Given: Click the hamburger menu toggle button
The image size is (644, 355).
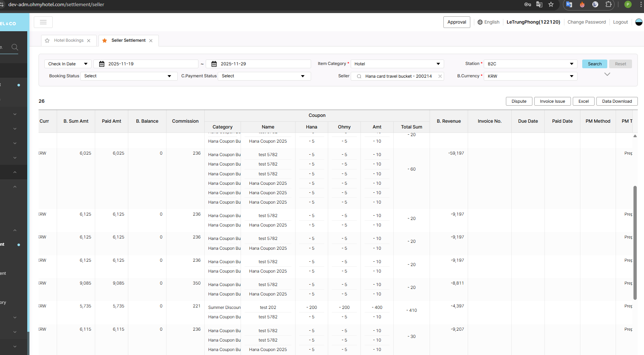Looking at the screenshot, I should (43, 22).
